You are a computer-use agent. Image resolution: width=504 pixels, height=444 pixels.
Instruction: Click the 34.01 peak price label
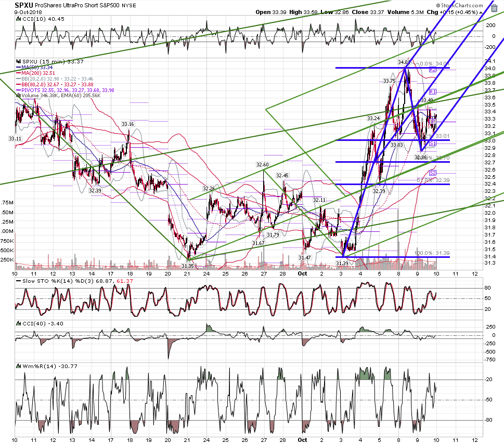pyautogui.click(x=404, y=62)
